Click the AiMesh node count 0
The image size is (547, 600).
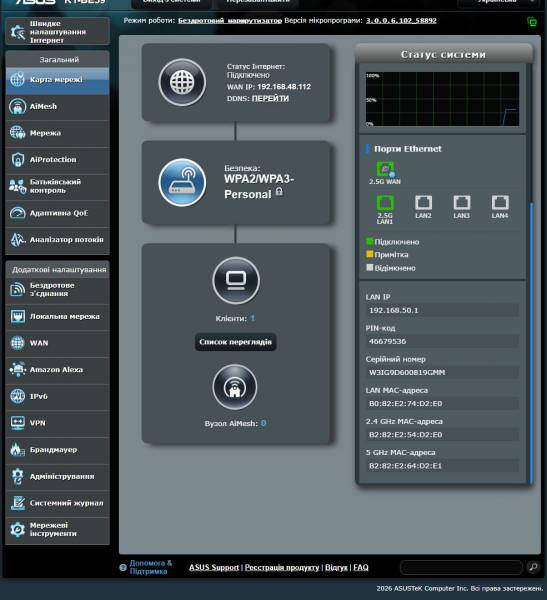tap(263, 423)
